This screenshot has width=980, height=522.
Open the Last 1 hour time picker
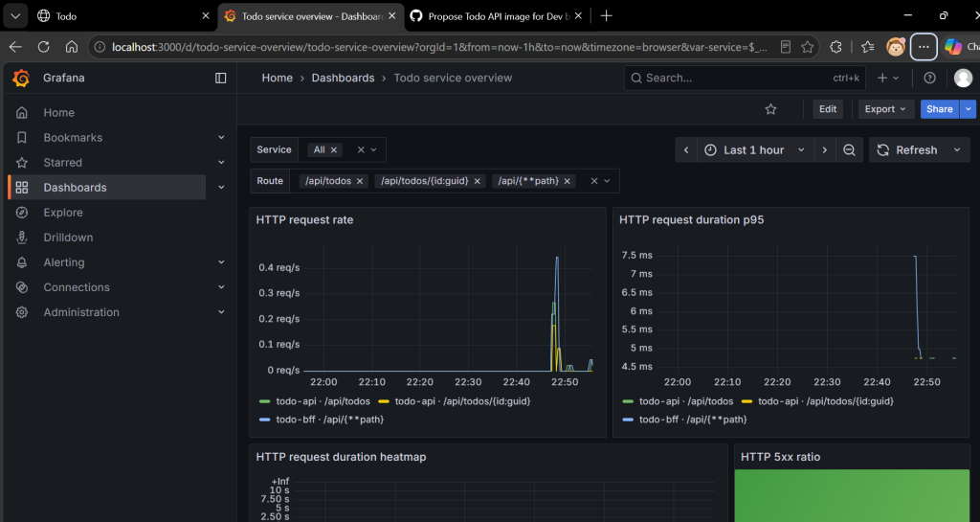(755, 150)
